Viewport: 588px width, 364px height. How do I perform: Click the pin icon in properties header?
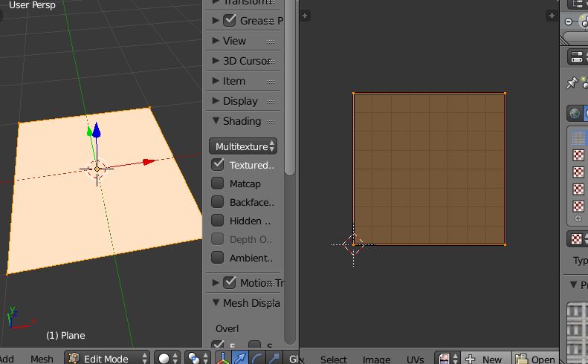(x=572, y=82)
